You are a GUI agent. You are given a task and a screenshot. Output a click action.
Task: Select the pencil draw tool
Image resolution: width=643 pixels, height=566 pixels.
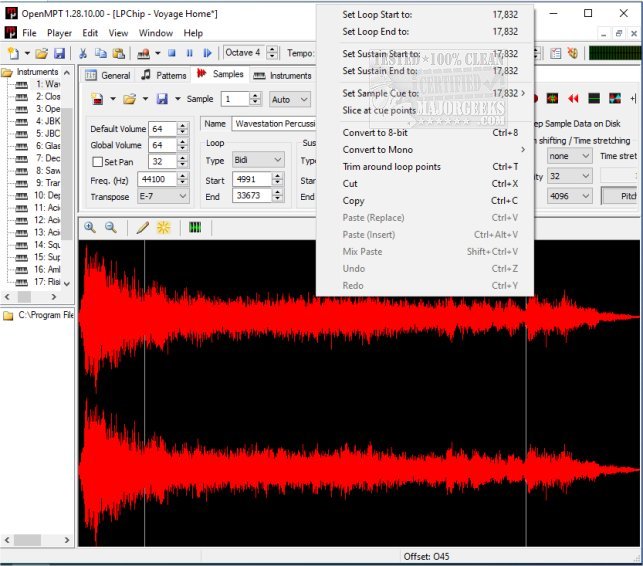click(143, 227)
